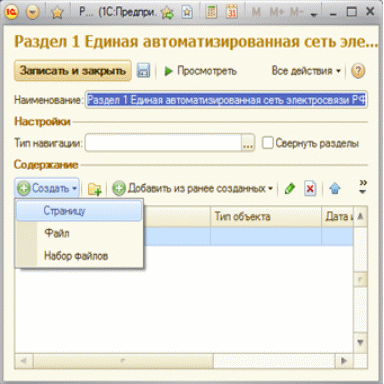Click the Дата column header

click(337, 217)
